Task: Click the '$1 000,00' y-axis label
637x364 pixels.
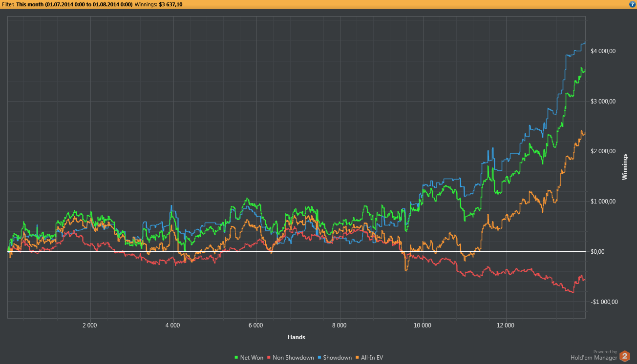Action: point(603,202)
